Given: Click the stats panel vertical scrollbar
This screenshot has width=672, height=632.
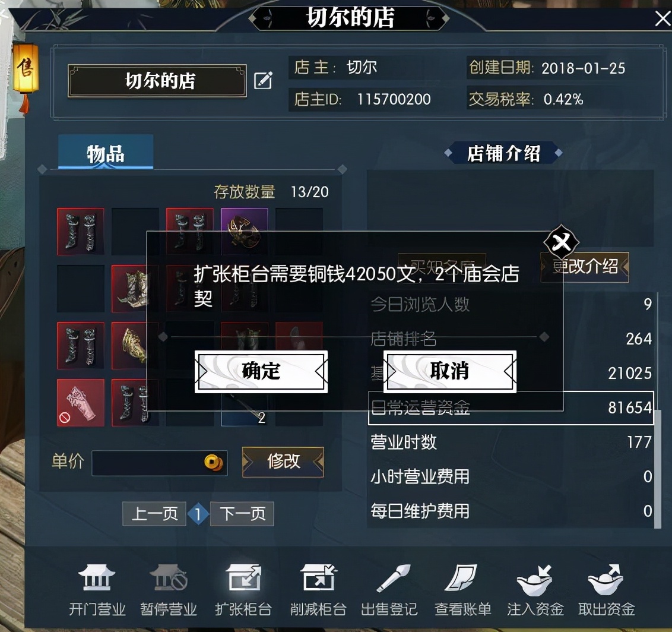Looking at the screenshot, I should pyautogui.click(x=657, y=469).
